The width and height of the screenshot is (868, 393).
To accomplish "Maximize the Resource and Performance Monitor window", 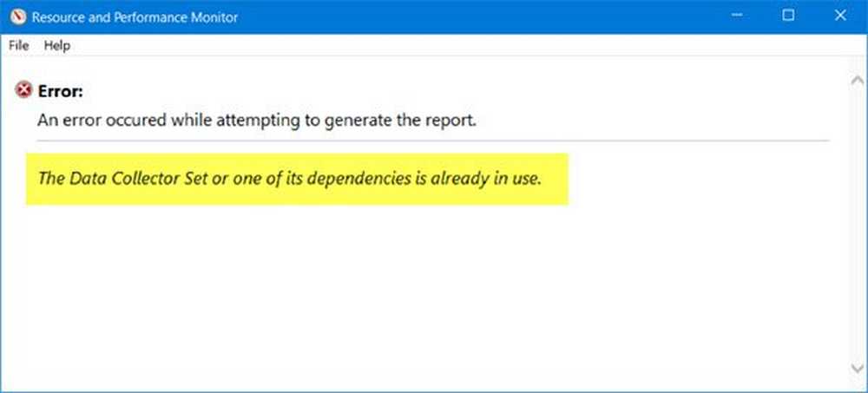I will pyautogui.click(x=788, y=16).
